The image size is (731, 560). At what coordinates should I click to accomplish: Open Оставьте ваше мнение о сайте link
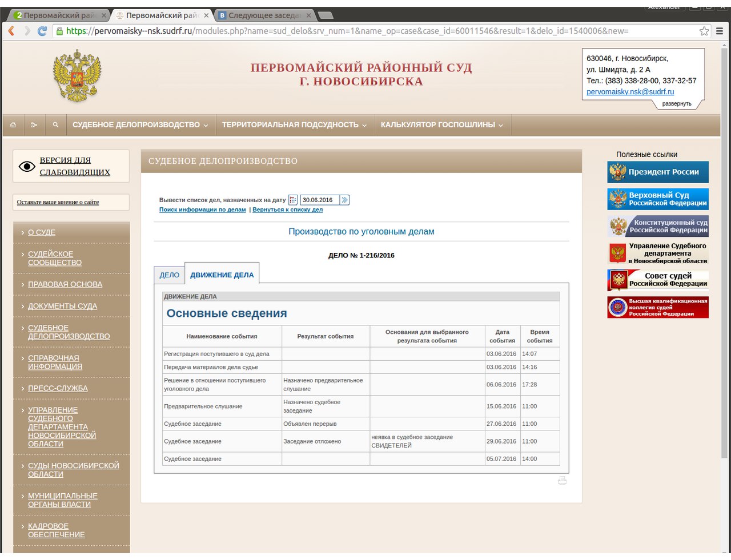coord(58,202)
